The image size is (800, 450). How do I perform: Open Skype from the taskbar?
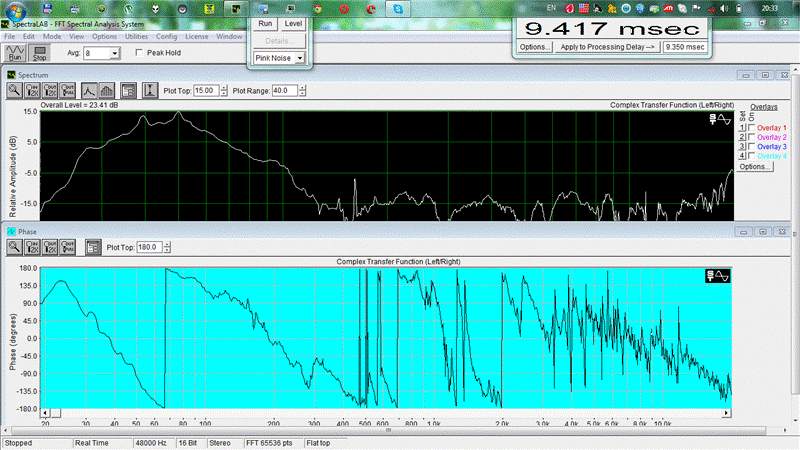click(398, 9)
